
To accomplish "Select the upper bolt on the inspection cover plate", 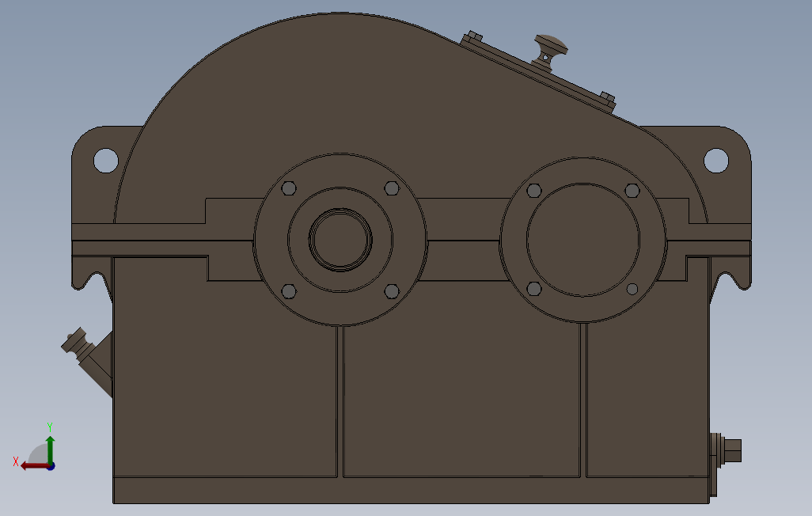I will [x=473, y=36].
